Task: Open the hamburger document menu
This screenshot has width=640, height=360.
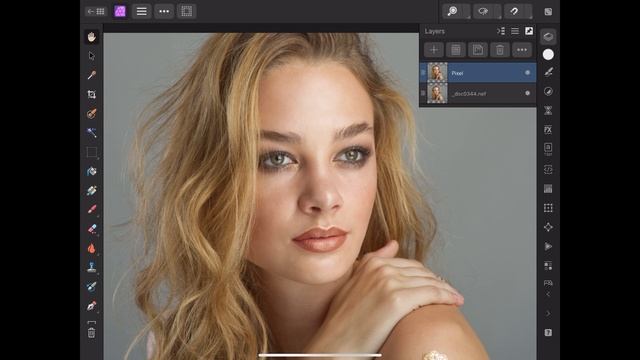Action: pyautogui.click(x=142, y=11)
